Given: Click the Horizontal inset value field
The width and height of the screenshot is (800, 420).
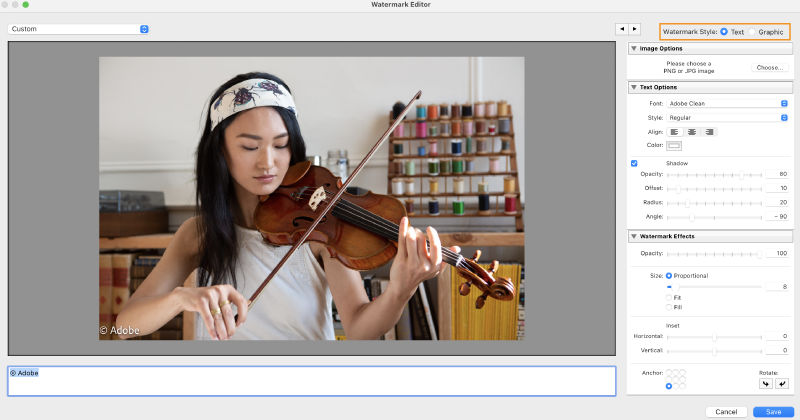Looking at the screenshot, I should pos(777,336).
